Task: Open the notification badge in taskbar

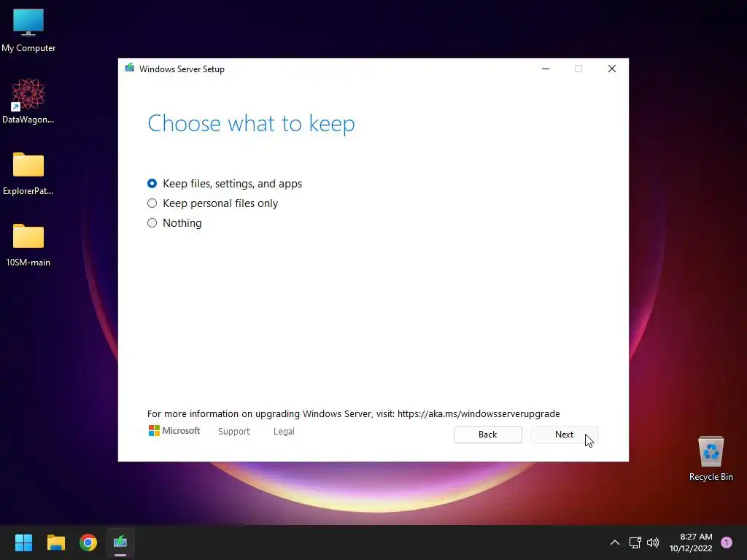Action: (x=726, y=542)
